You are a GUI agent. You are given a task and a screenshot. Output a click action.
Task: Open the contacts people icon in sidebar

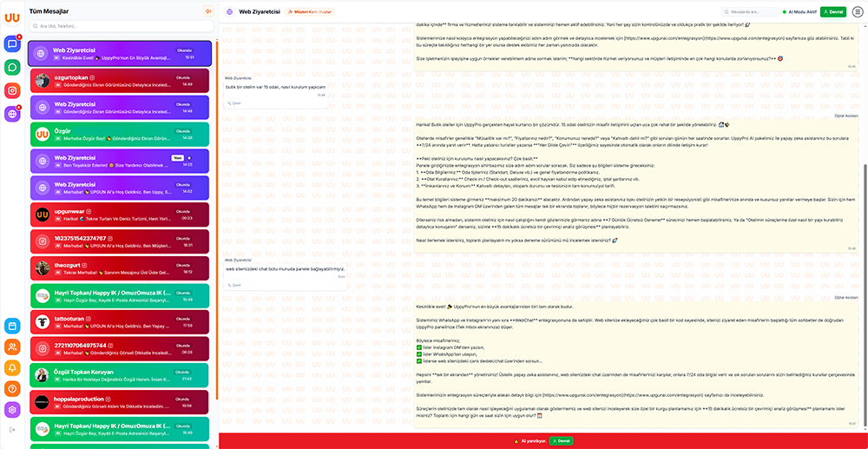12,347
